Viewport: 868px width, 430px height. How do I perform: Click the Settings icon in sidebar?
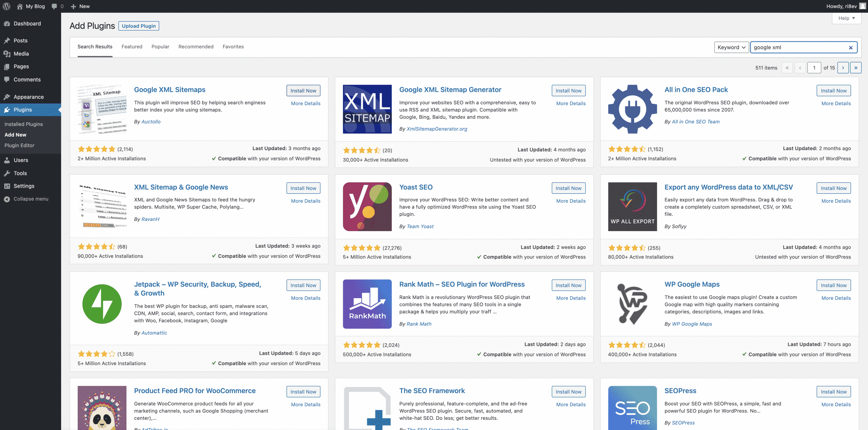tap(7, 186)
